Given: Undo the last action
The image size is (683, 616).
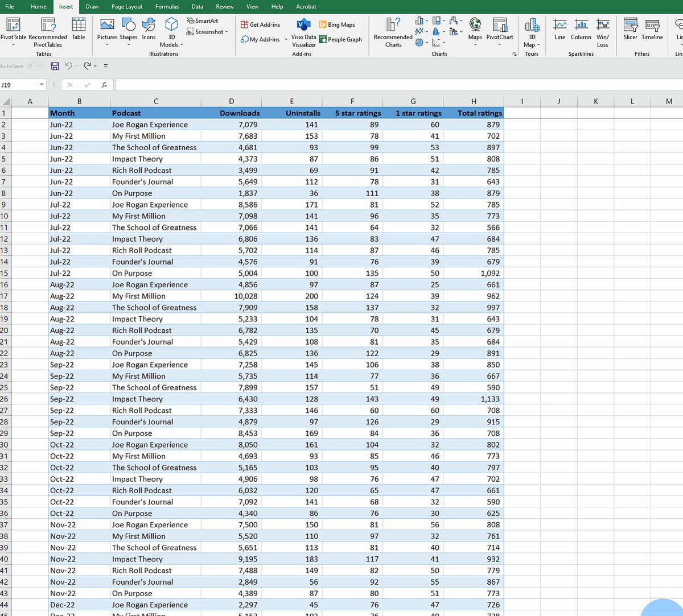Looking at the screenshot, I should pos(68,66).
